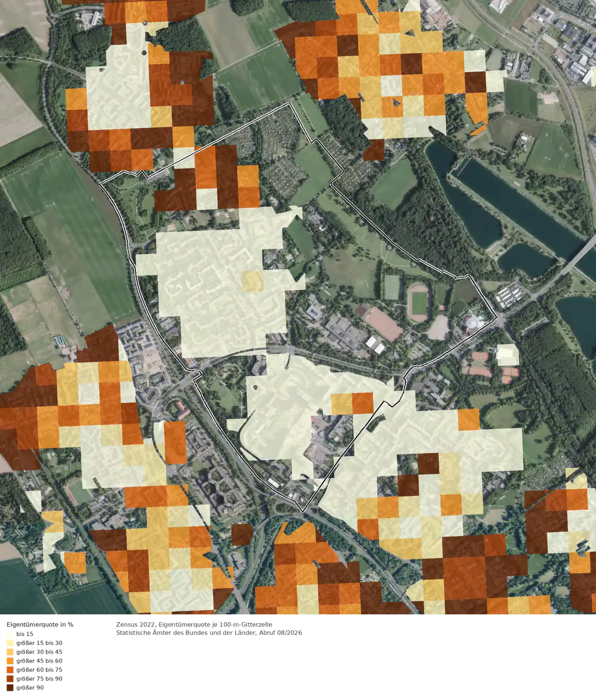The height and width of the screenshot is (700, 596).
Task: Click the legend label text "bis 15"
Action: tap(25, 634)
